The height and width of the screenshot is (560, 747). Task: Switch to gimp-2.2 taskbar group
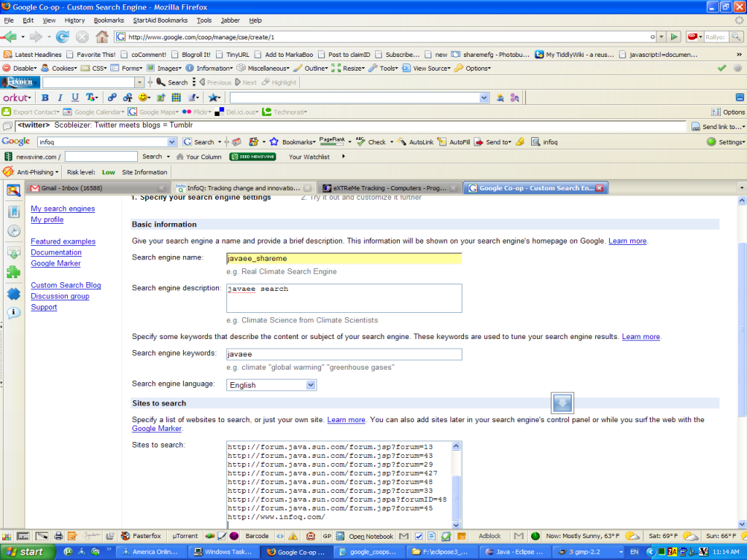click(588, 552)
